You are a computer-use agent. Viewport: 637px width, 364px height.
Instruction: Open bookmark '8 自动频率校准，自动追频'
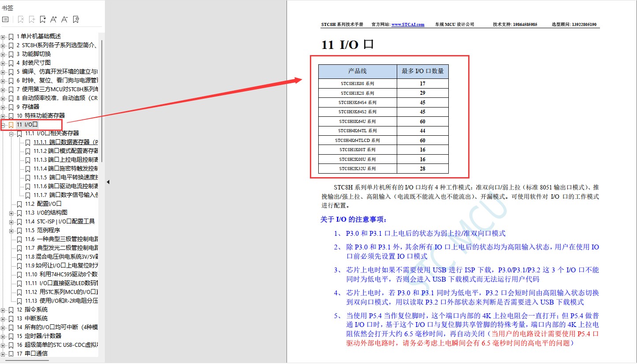[57, 98]
